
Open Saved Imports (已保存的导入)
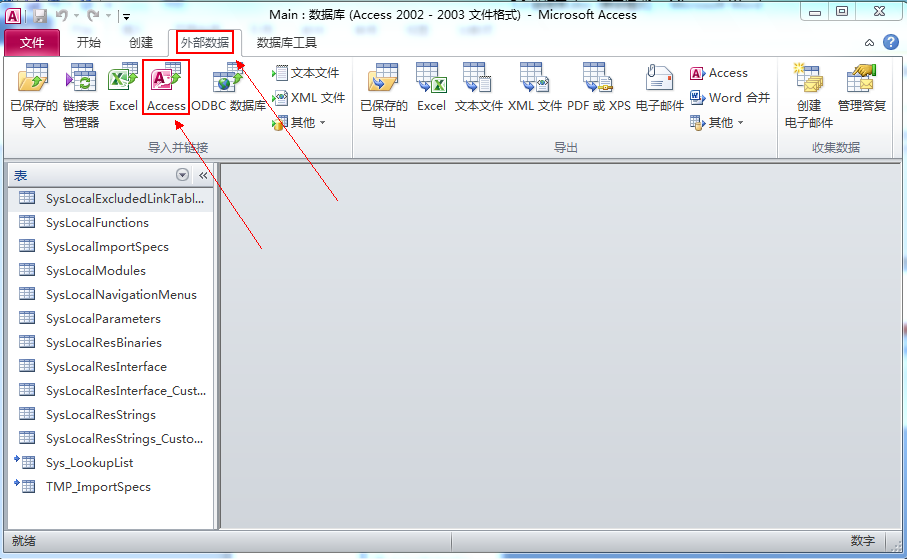click(34, 96)
